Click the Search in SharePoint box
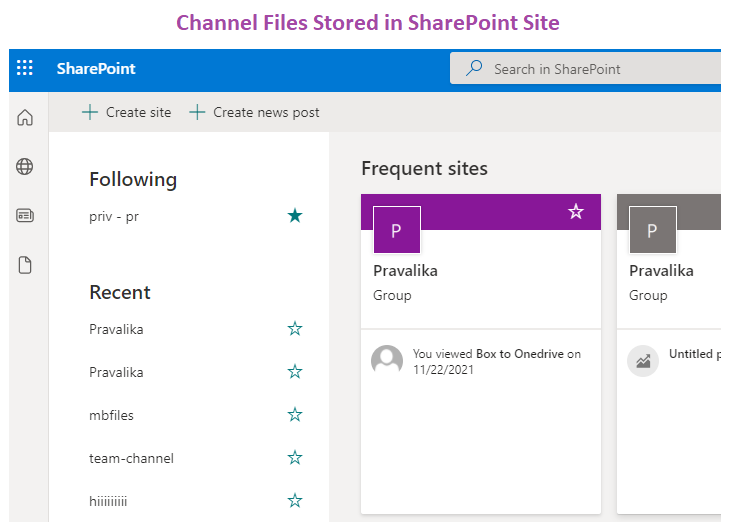This screenshot has width=750, height=525. [585, 69]
